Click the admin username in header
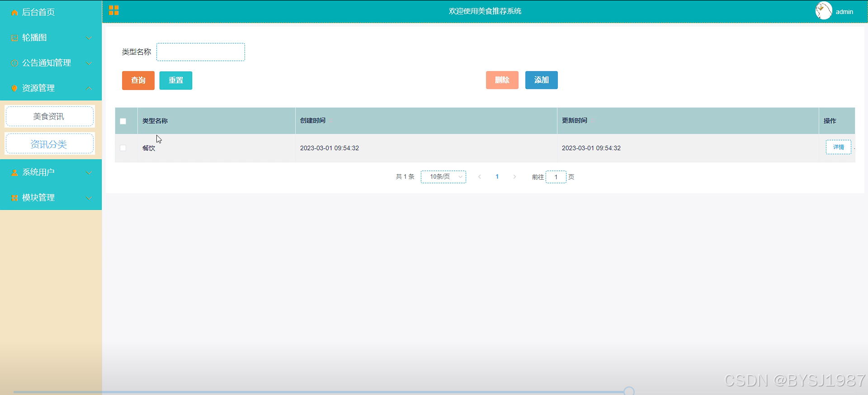Screen dimensions: 868x395 (844, 12)
